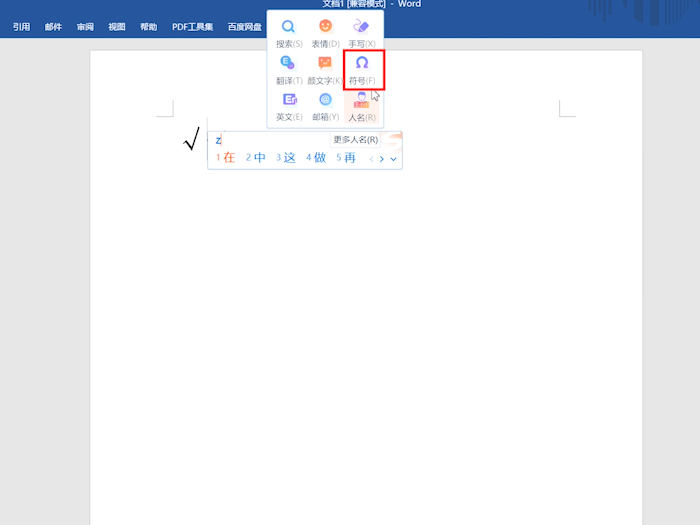Switch to the 审阅 ribbon tab
This screenshot has width=700, height=525.
coord(85,27)
